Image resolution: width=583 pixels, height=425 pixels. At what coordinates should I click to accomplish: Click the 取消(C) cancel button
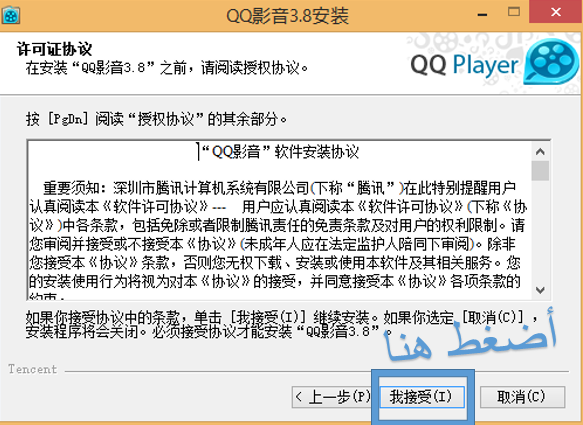(522, 397)
